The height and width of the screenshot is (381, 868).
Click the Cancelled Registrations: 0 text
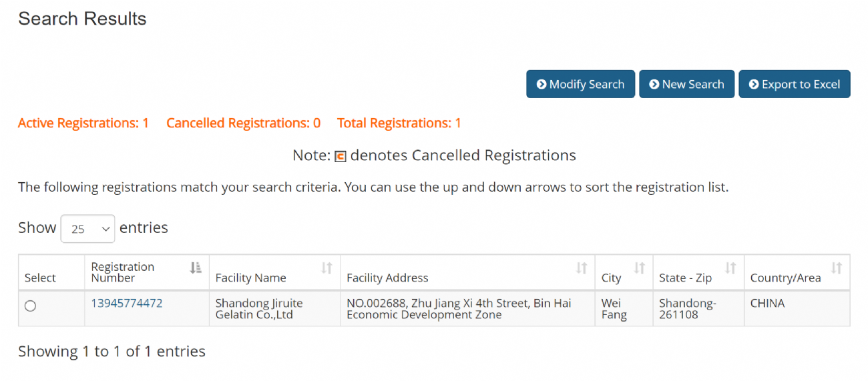(243, 123)
